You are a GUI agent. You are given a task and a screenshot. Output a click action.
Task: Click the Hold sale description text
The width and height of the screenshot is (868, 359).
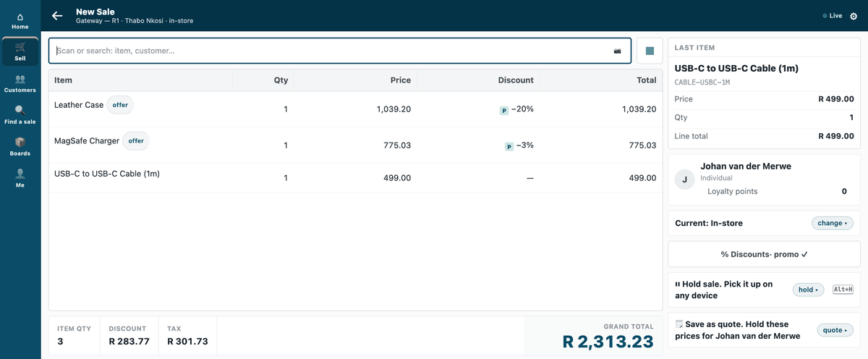[724, 290]
